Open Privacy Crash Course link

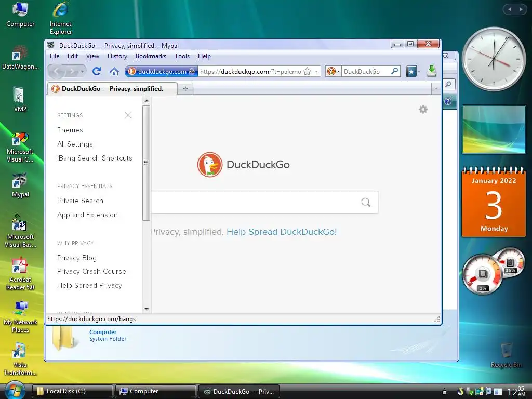91,271
